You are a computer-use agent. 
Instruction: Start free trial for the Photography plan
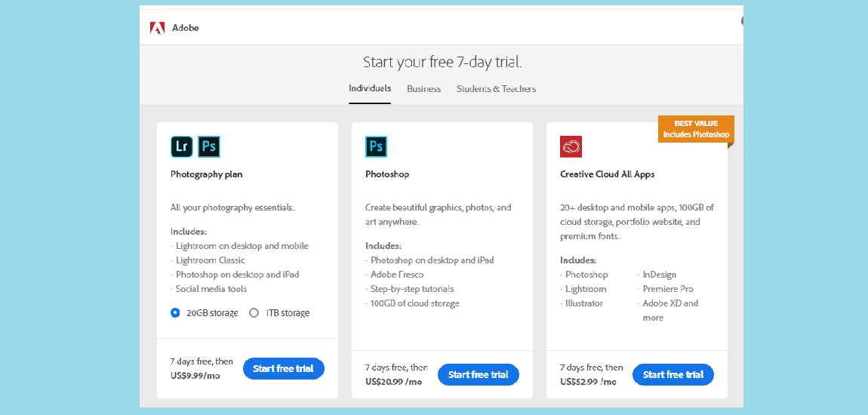284,368
